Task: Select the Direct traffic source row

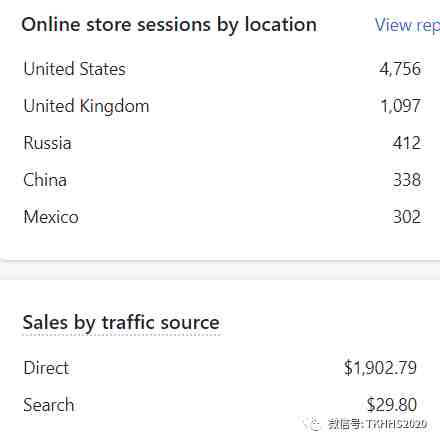Action: [220, 368]
